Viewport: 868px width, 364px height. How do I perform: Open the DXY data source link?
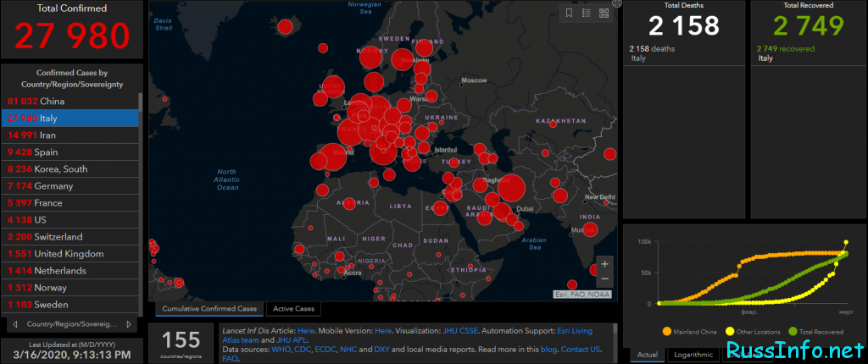click(x=381, y=350)
